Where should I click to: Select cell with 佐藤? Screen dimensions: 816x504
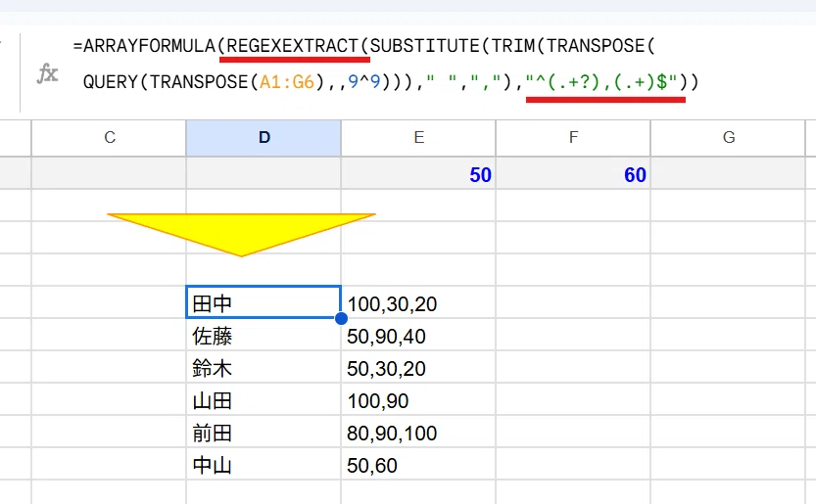pos(264,336)
